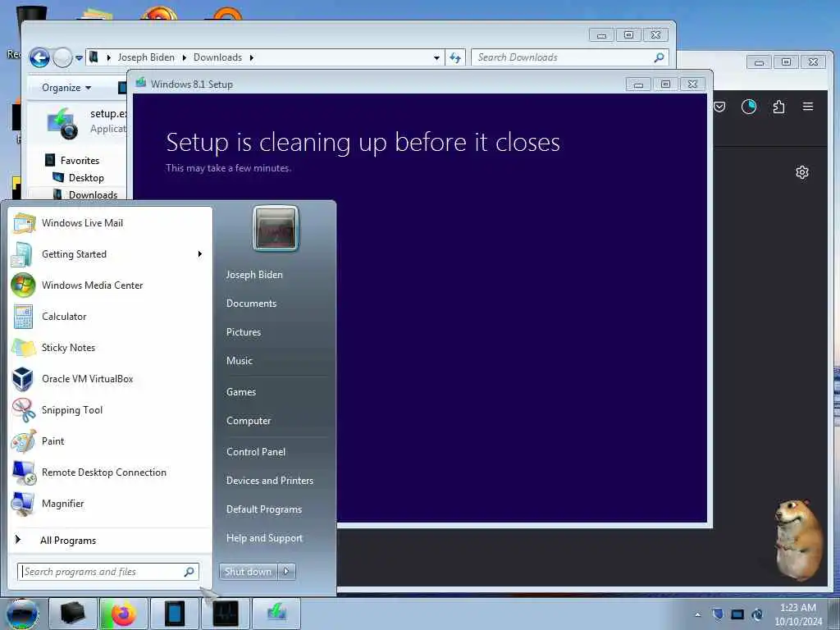Click the Downloads breadcrumb in address bar
Image resolution: width=840 pixels, height=630 pixels.
(217, 57)
